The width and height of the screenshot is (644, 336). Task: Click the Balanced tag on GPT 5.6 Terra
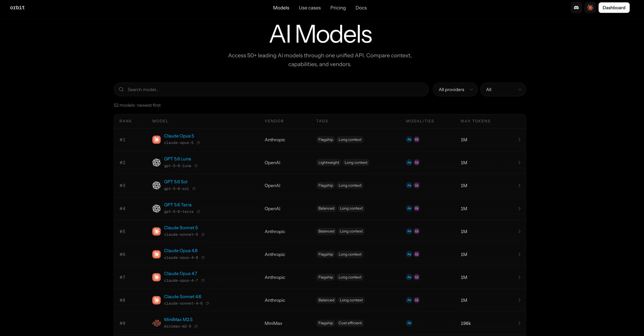click(x=326, y=209)
